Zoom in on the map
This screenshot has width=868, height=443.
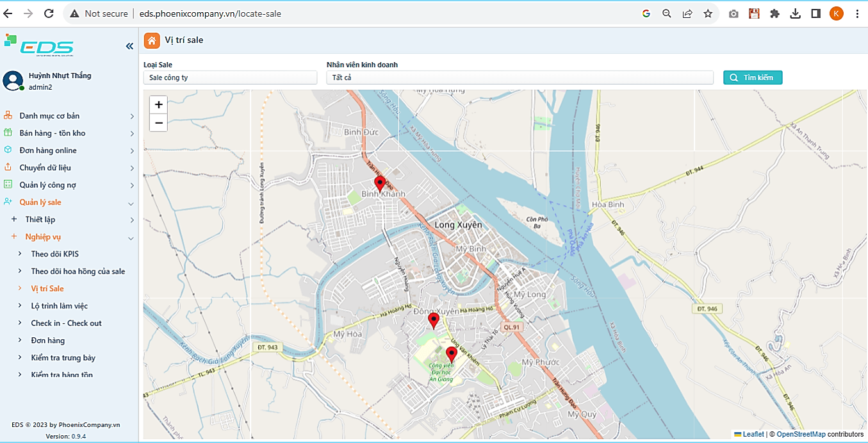(158, 104)
